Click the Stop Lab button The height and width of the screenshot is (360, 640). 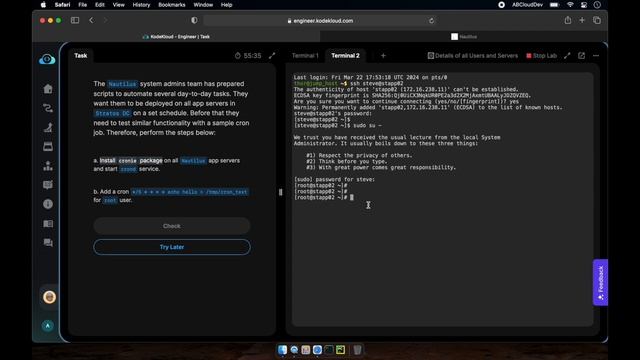pyautogui.click(x=542, y=56)
